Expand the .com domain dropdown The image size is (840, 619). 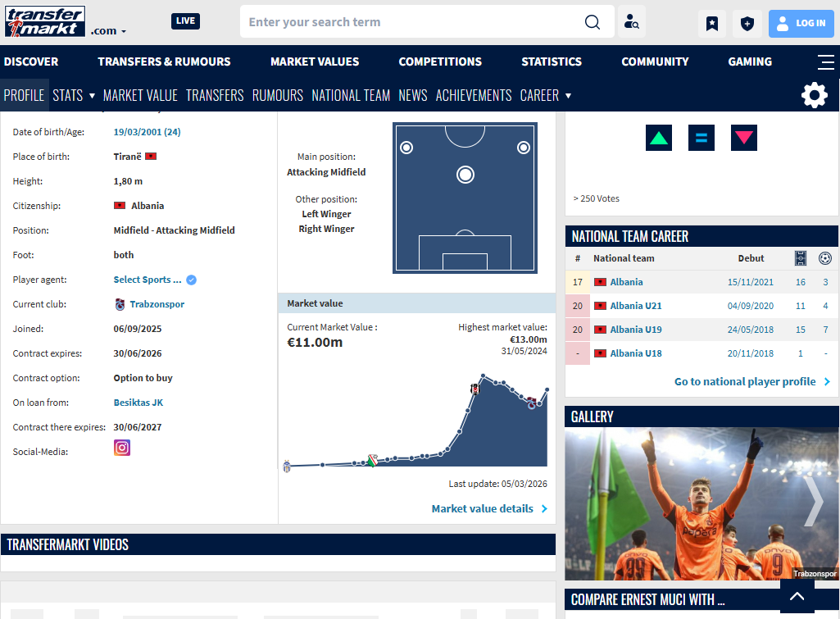coord(109,31)
